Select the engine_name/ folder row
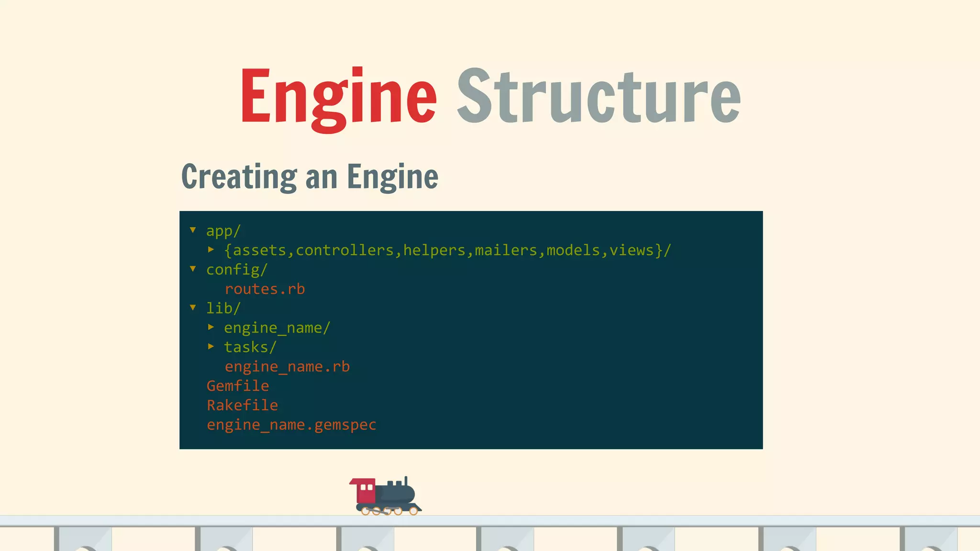980x551 pixels. [277, 328]
